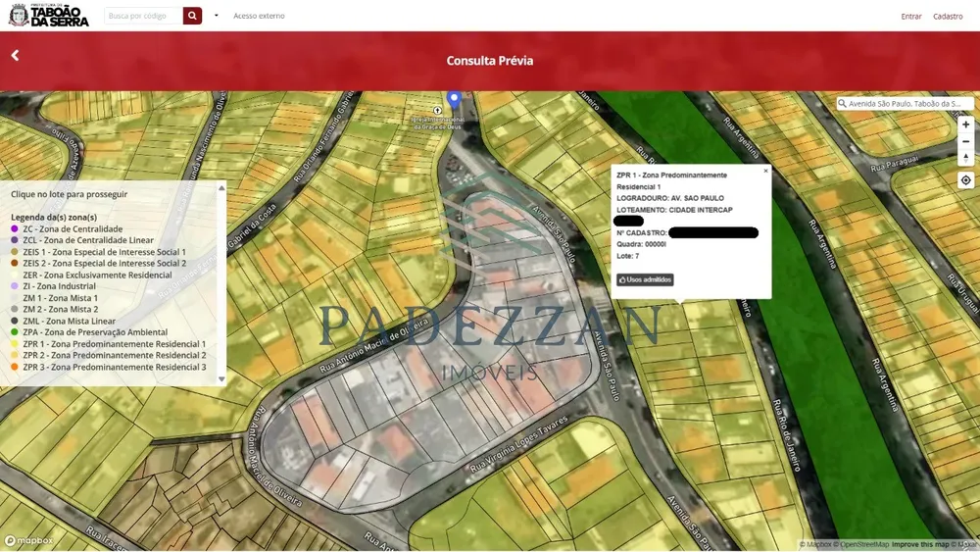Reset map bearing with compass button
The image size is (980, 552).
(965, 158)
